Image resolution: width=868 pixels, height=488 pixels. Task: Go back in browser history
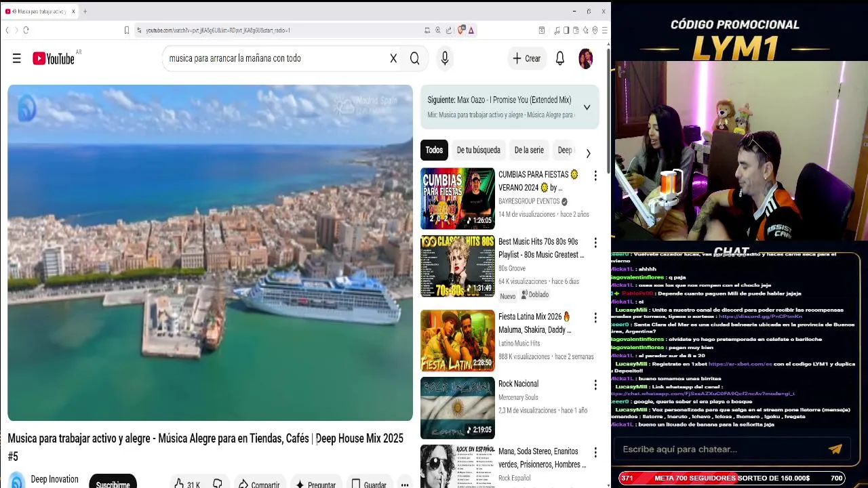[7, 30]
